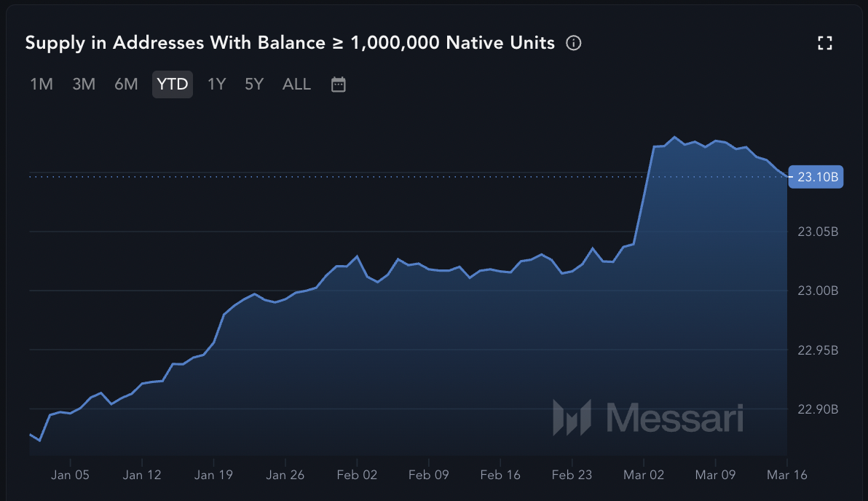Viewport: 868px width, 501px height.
Task: Click the 23.05B y-axis label
Action: click(818, 232)
